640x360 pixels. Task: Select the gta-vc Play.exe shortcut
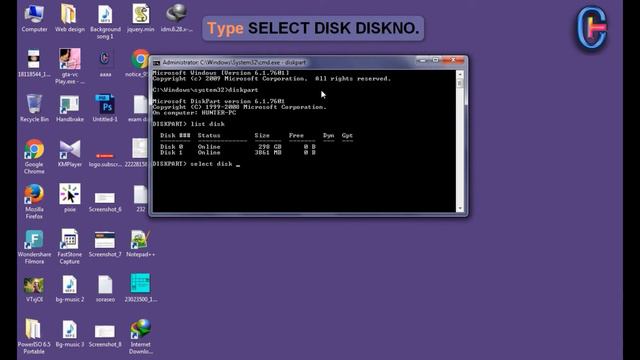point(69,67)
